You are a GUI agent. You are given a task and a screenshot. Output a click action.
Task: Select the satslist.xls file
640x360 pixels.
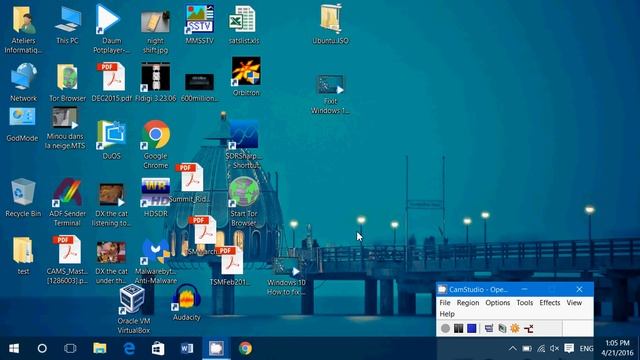coord(244,24)
